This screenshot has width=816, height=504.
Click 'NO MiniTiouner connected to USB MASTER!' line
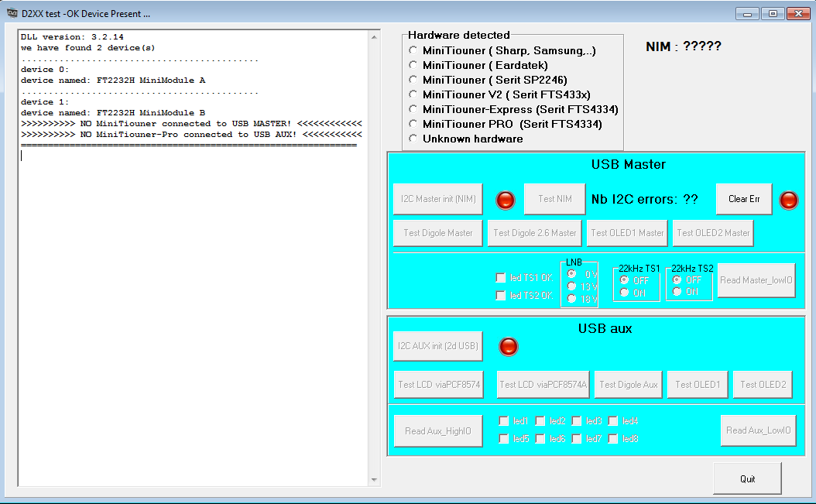tap(191, 123)
